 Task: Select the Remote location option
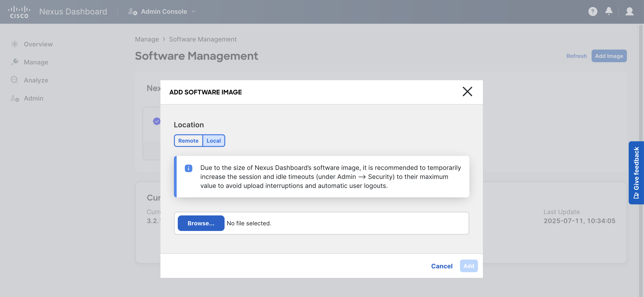click(x=188, y=141)
